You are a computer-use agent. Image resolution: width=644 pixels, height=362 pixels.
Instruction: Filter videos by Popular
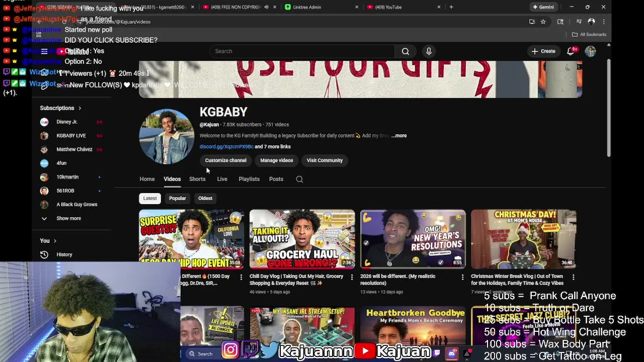click(178, 198)
